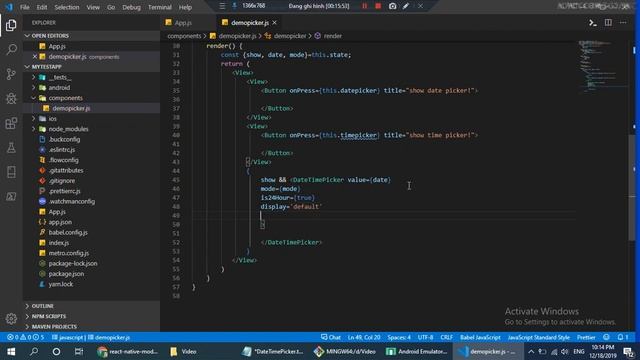The height and width of the screenshot is (360, 640).
Task: Collapse the MYTESTAPP folder section
Action: click(46, 67)
